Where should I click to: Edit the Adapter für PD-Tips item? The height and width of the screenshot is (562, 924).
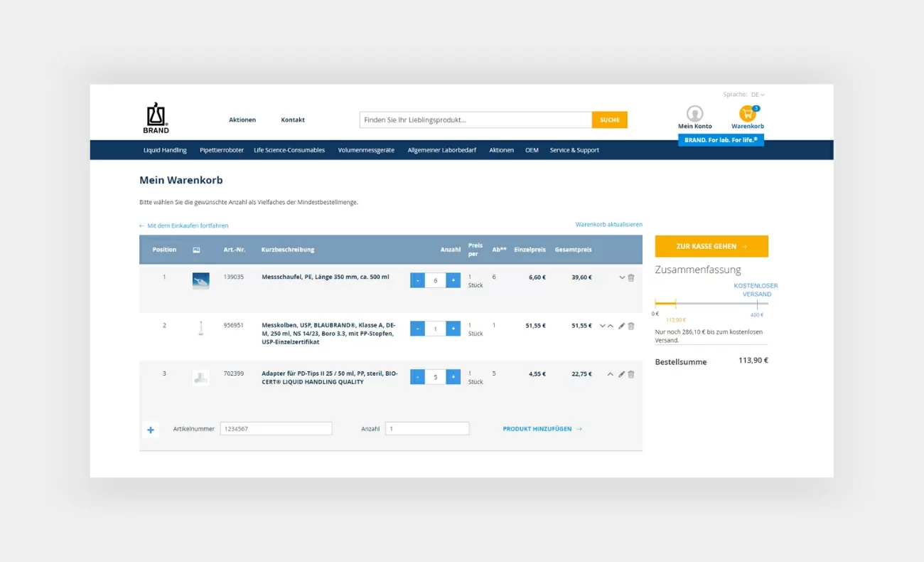tap(621, 374)
